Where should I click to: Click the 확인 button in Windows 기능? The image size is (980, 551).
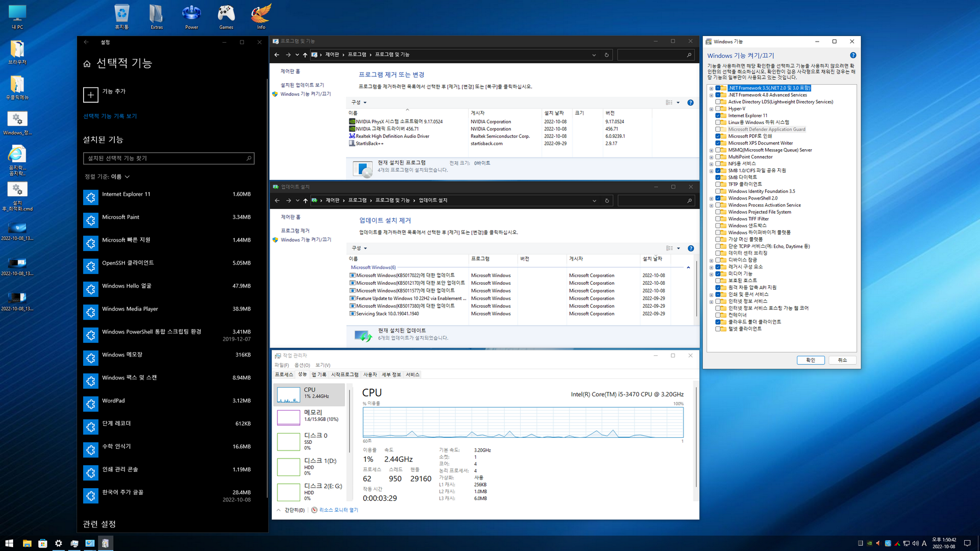(810, 360)
